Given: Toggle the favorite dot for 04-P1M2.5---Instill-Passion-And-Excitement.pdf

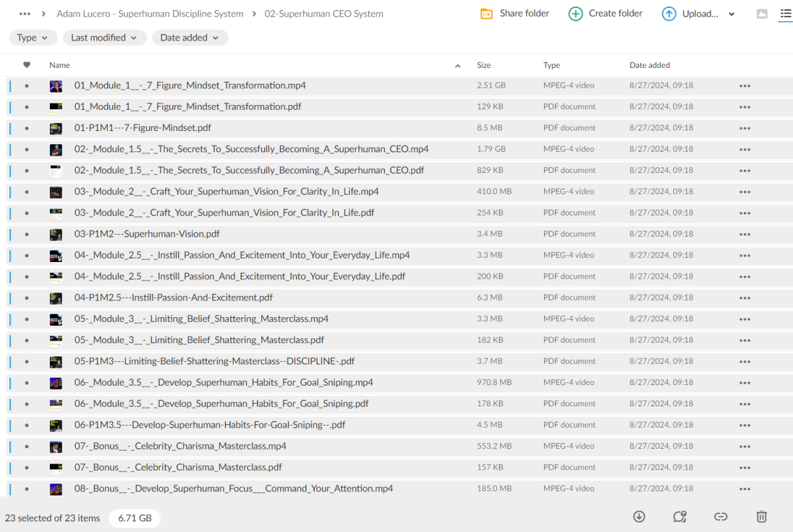Looking at the screenshot, I should [x=27, y=298].
